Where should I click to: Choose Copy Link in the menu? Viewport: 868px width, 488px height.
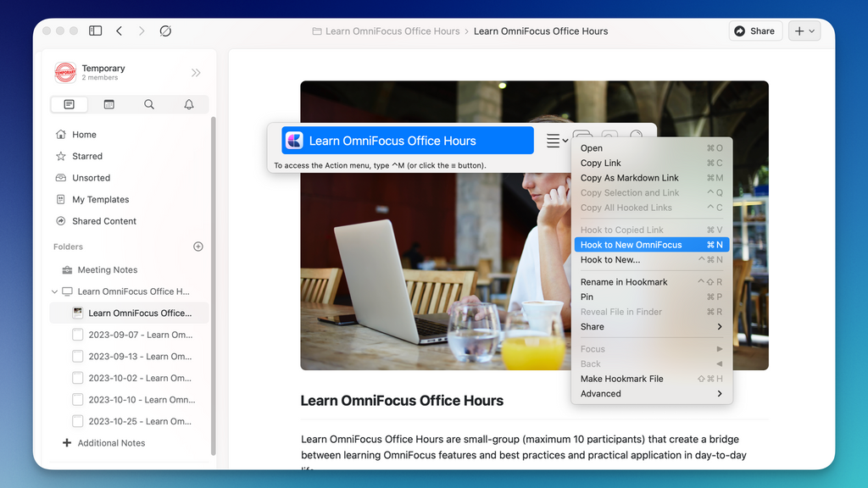click(x=652, y=163)
